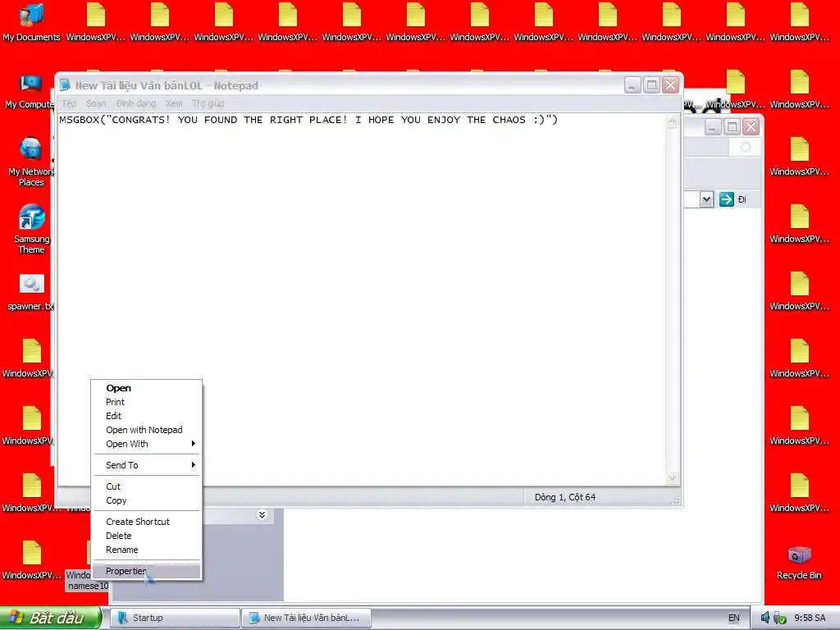Select the highlighted namese10 desktop file label
The image size is (840, 630).
coord(87,580)
